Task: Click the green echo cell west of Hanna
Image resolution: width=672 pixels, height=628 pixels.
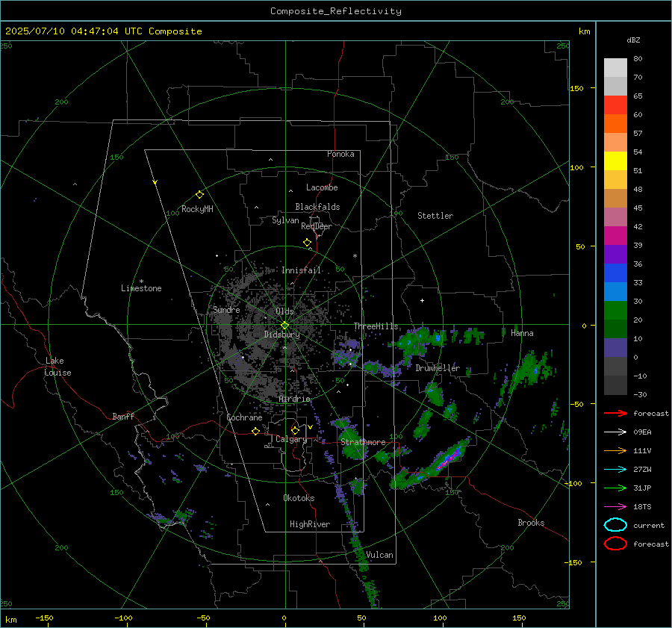Action: [x=473, y=336]
